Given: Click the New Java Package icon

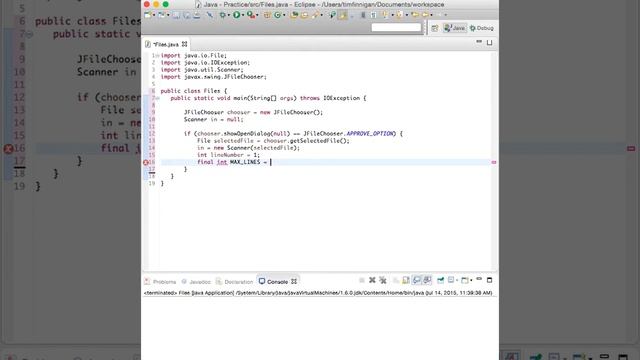Looking at the screenshot, I should point(267,15).
